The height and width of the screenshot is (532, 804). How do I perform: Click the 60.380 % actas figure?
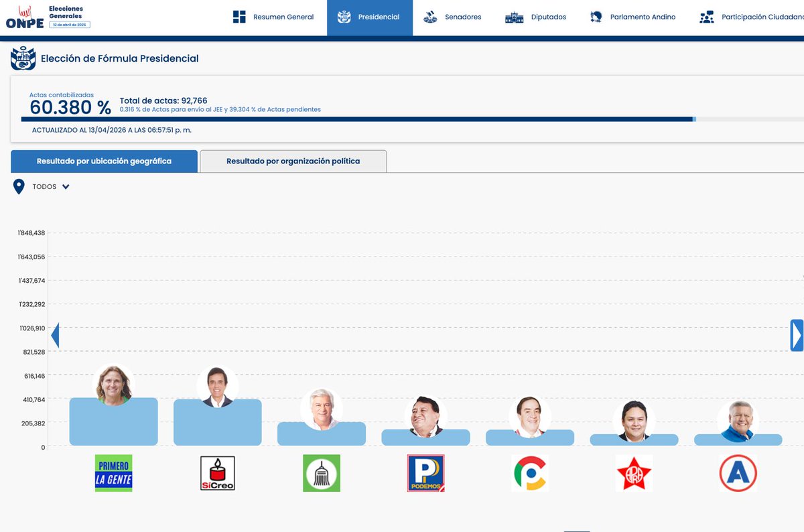(70, 108)
